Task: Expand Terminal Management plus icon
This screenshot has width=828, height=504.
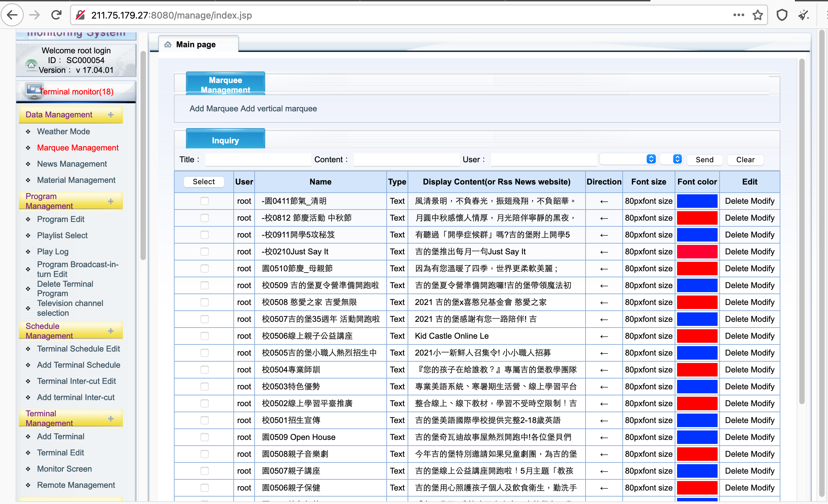Action: (x=111, y=419)
